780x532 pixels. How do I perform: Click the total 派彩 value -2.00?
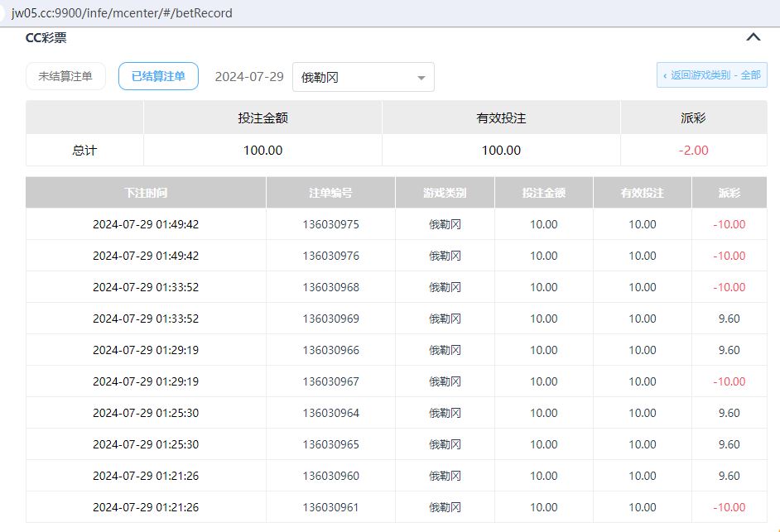pyautogui.click(x=693, y=151)
